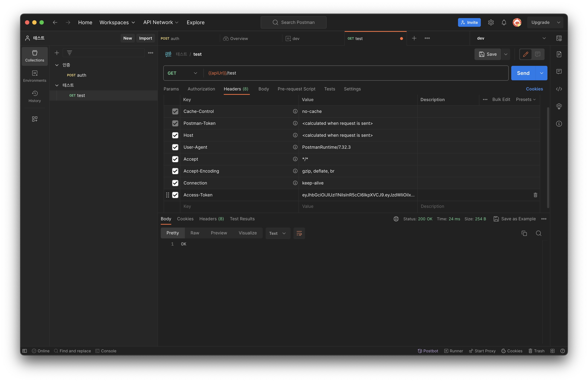Collapse the 인증 folder

click(57, 65)
